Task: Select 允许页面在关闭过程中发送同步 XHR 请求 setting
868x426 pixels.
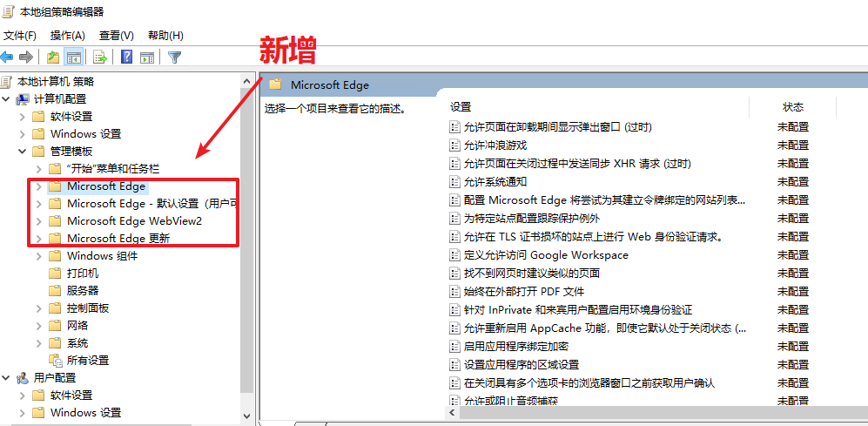Action: coord(577,164)
